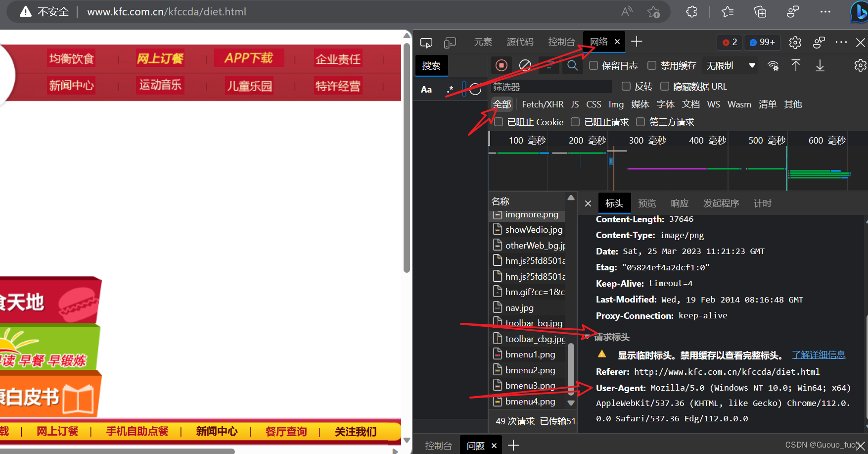Toggle regular expression search option
Screen dimensions: 868x454
(450, 90)
